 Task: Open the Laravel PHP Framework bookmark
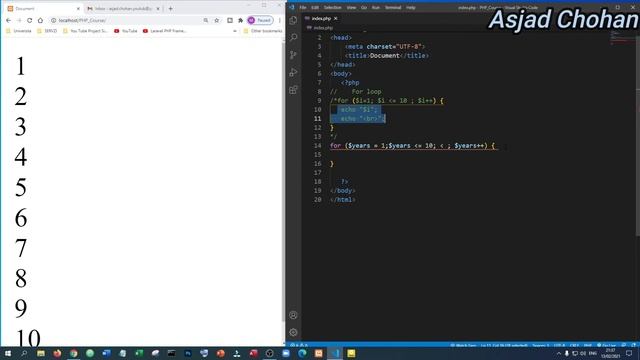pos(164,31)
